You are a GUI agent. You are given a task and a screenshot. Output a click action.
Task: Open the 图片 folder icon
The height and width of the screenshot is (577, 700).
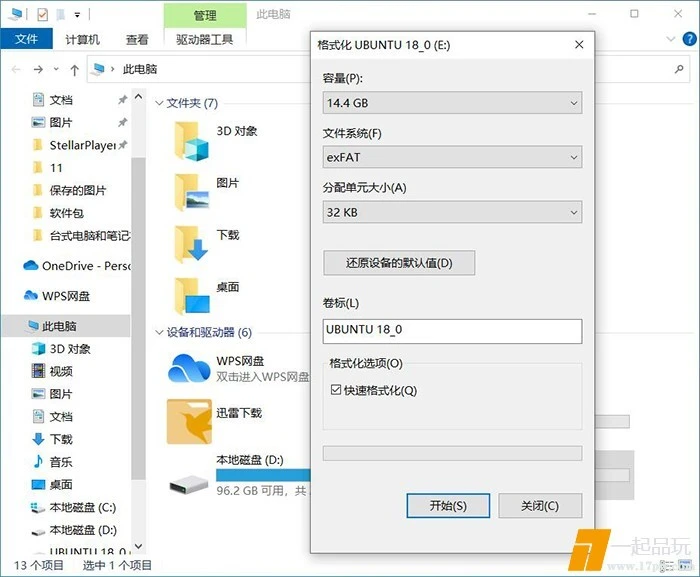point(190,192)
